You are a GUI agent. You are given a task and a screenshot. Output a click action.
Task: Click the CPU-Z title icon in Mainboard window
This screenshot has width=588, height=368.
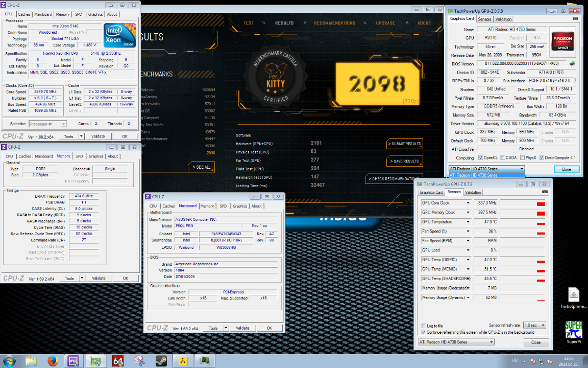coord(148,197)
